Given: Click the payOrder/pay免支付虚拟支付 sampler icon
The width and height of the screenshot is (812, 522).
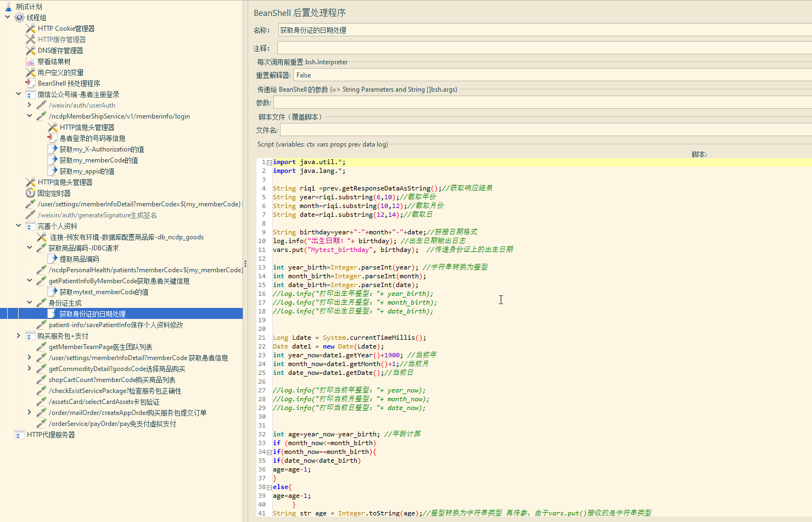Looking at the screenshot, I should [x=42, y=424].
